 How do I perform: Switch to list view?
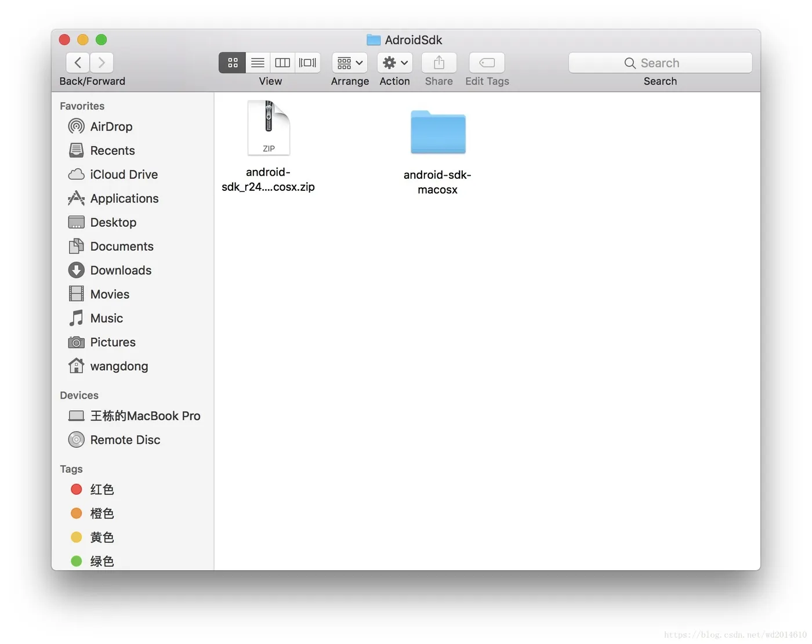258,63
